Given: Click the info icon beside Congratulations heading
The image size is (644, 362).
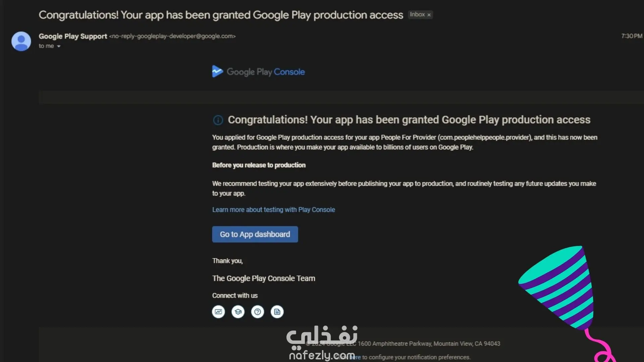Looking at the screenshot, I should click(x=218, y=120).
